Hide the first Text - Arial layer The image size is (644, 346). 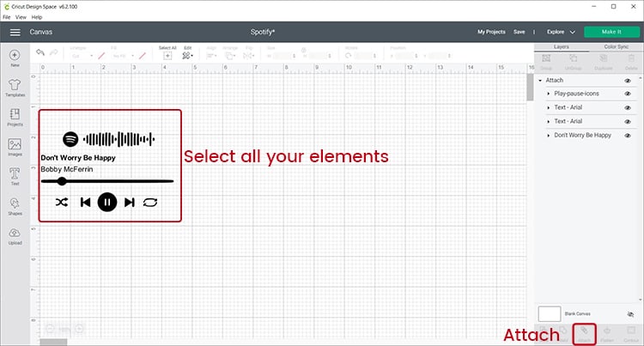pyautogui.click(x=628, y=107)
